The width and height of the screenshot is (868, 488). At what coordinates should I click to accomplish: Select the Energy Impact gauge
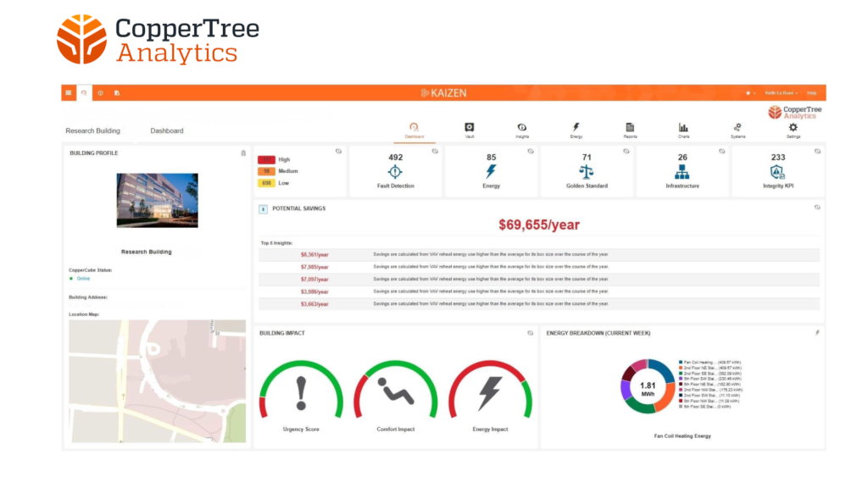491,390
